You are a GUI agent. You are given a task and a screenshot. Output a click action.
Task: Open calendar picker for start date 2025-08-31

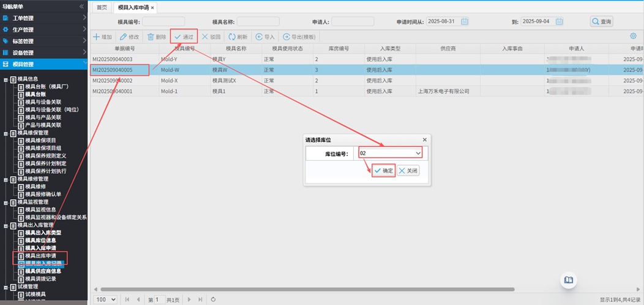click(x=465, y=21)
